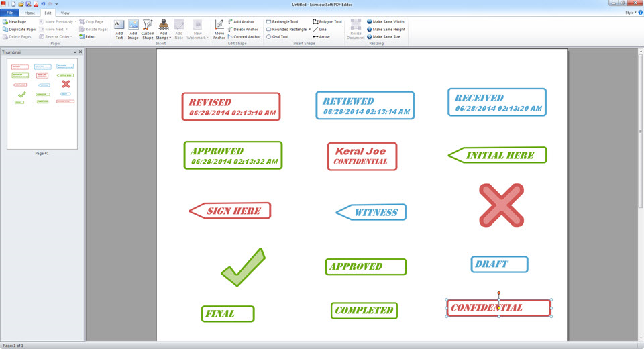
Task: Click Make Same Size
Action: click(x=384, y=37)
